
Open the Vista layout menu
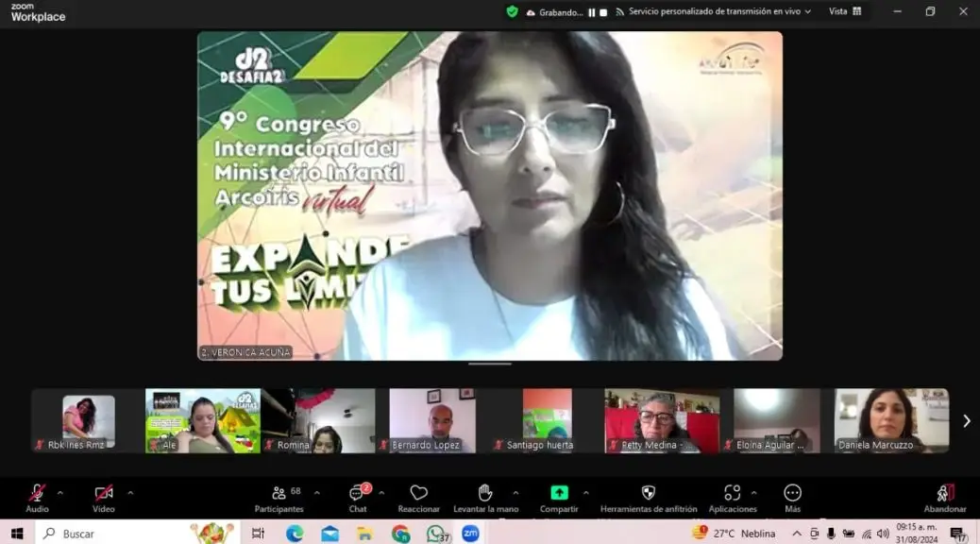pos(845,11)
